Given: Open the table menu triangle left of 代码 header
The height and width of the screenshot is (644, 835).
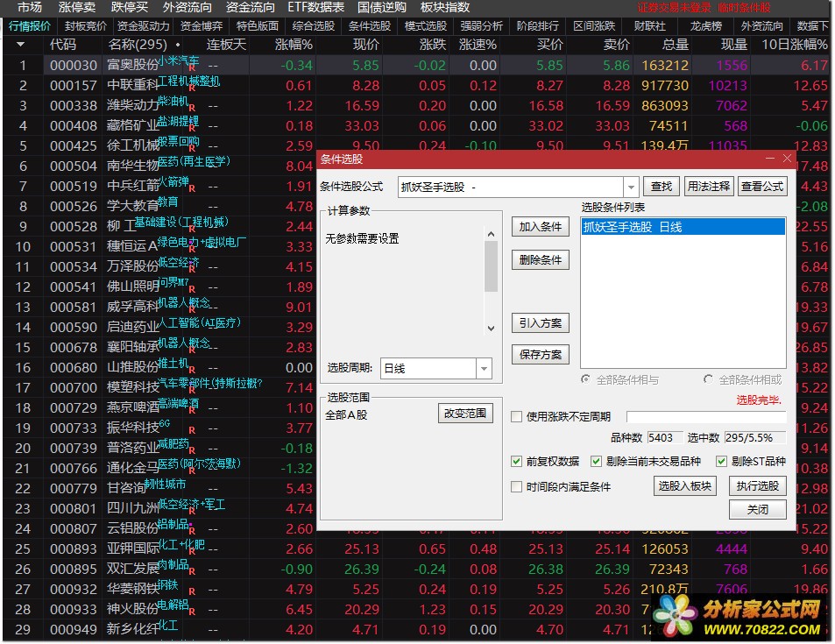Looking at the screenshot, I should (x=21, y=44).
